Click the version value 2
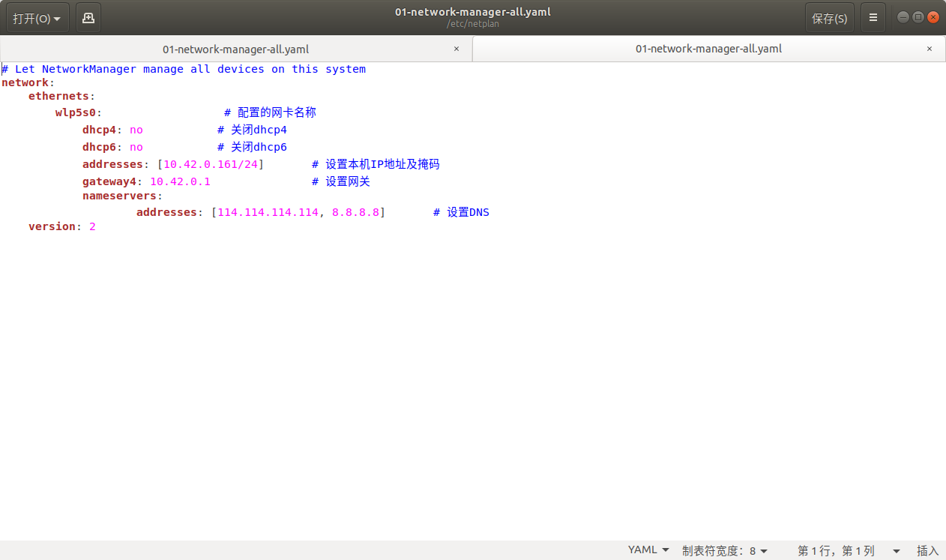The height and width of the screenshot is (560, 946). 92,226
